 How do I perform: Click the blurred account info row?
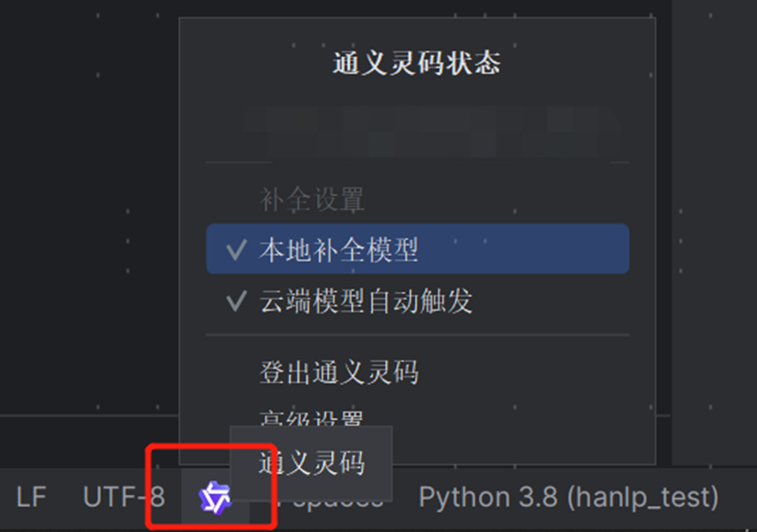click(431, 132)
